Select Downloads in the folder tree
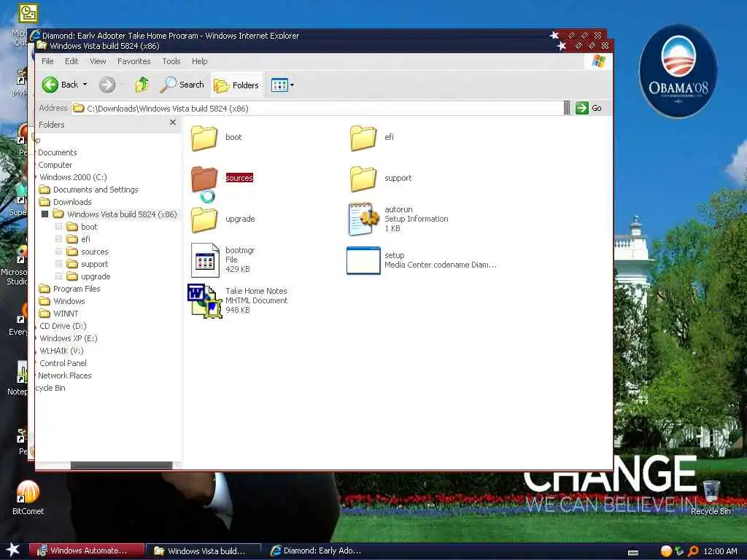 72,202
